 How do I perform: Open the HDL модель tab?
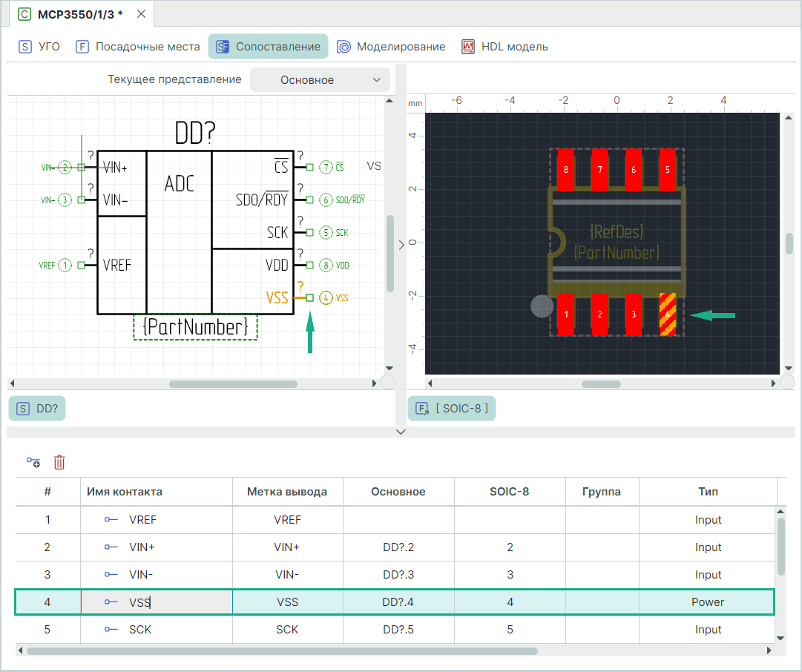(504, 47)
